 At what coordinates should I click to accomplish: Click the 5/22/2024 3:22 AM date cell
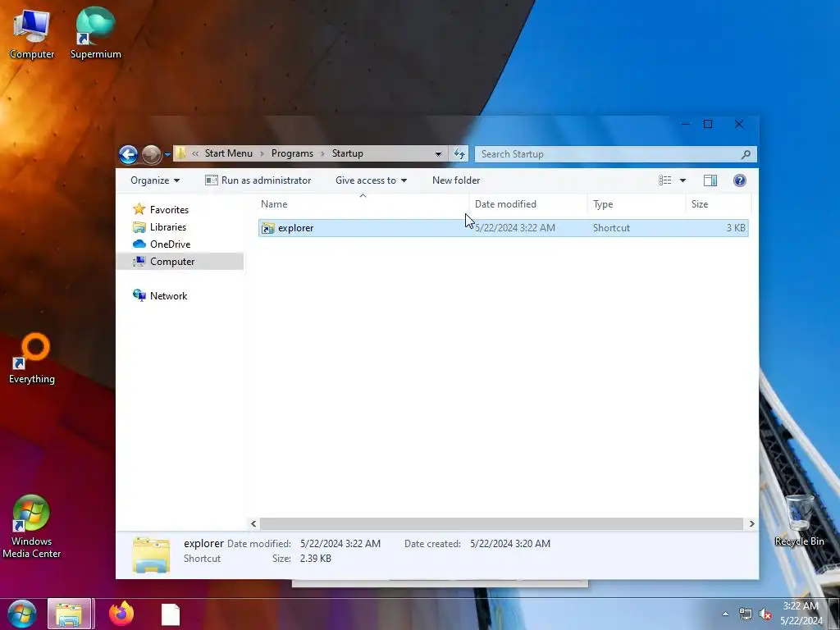tap(515, 228)
